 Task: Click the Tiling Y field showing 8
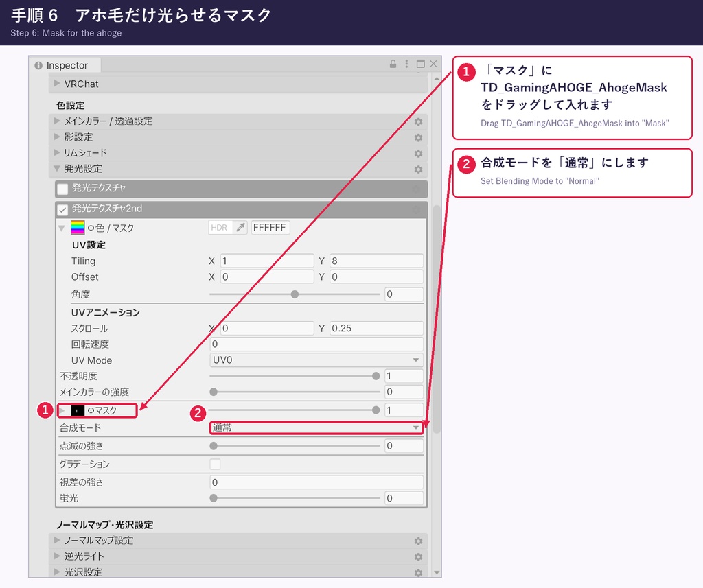click(x=377, y=261)
